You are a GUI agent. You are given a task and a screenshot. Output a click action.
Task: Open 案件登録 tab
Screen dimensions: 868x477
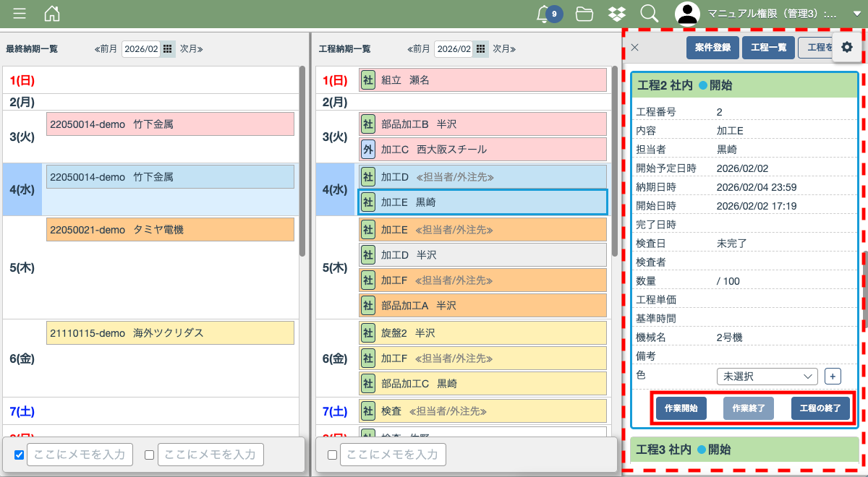coord(712,48)
